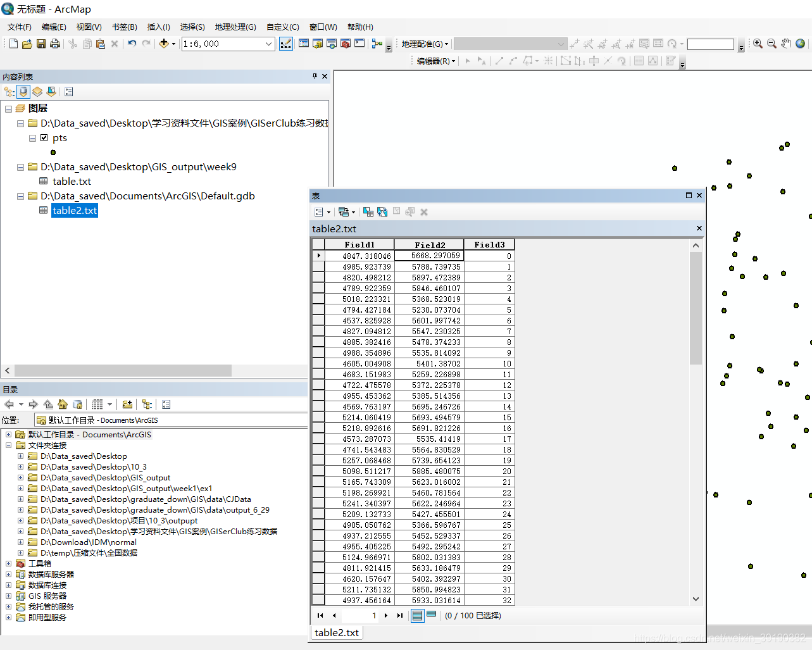Open Table Options dropdown
This screenshot has height=650, width=812.
pos(322,212)
